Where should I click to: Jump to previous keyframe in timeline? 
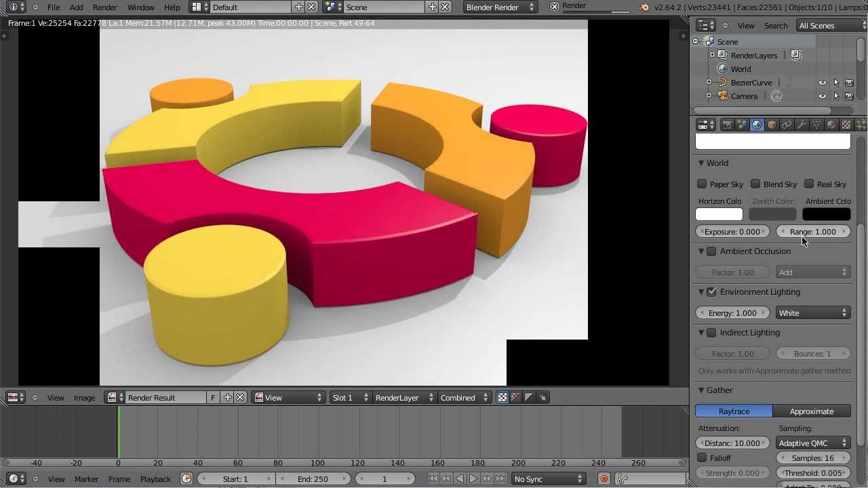click(446, 479)
